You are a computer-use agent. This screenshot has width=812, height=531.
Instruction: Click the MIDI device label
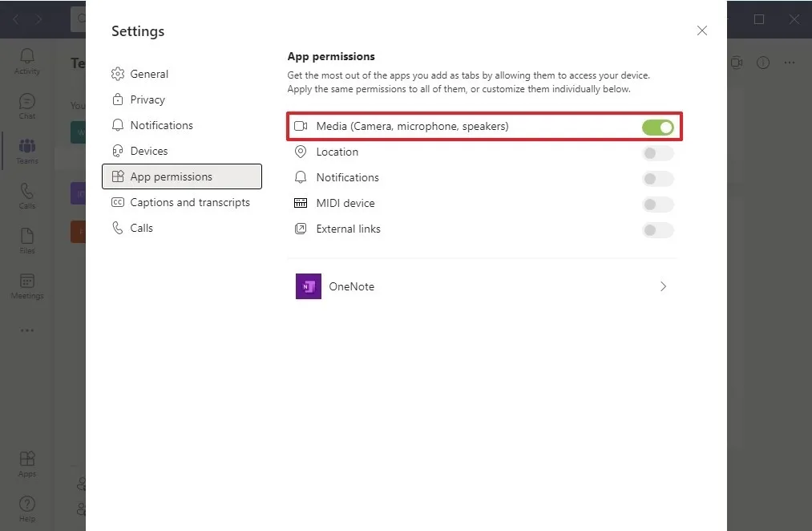[345, 203]
